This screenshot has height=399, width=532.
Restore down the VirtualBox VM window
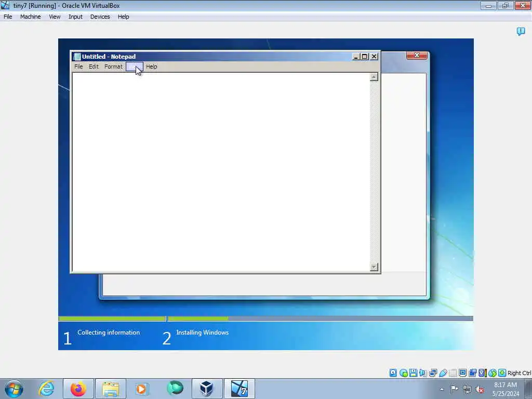click(506, 6)
